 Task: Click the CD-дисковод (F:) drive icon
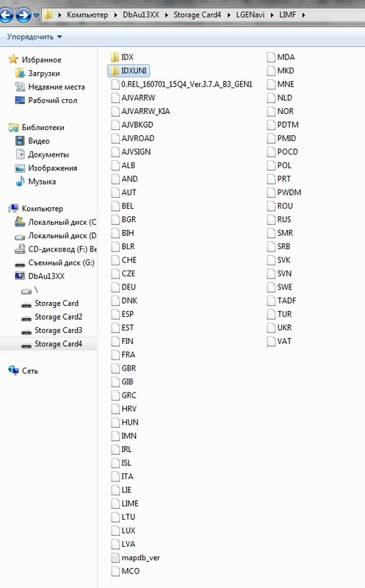coord(20,248)
